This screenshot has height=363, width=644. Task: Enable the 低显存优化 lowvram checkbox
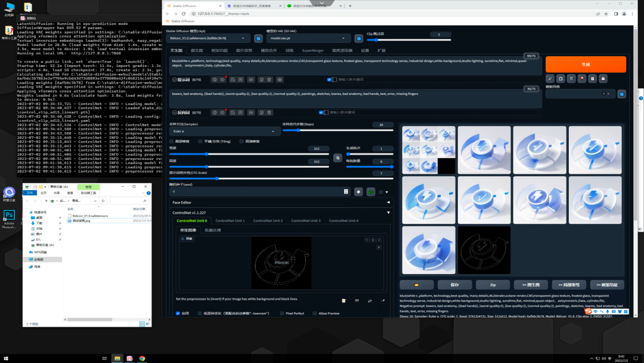coord(200,313)
